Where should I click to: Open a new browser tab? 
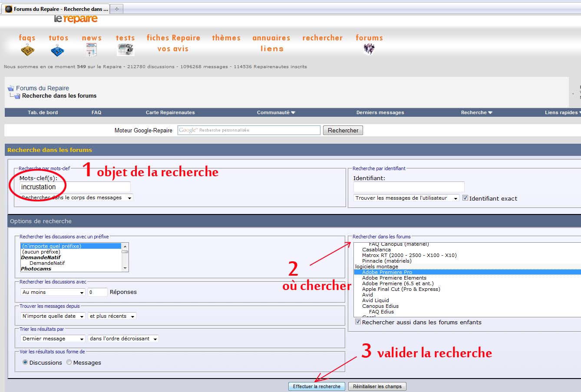(x=116, y=9)
